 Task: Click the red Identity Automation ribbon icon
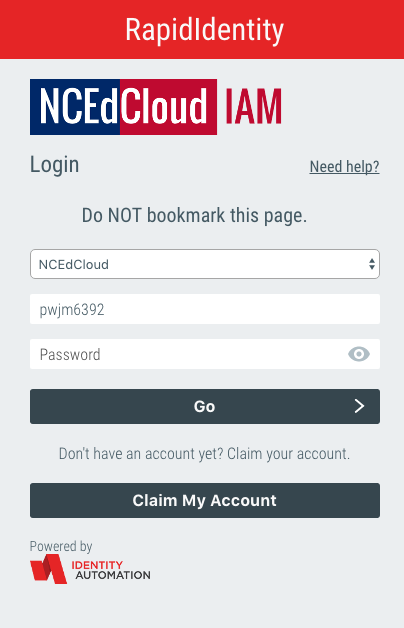48,569
